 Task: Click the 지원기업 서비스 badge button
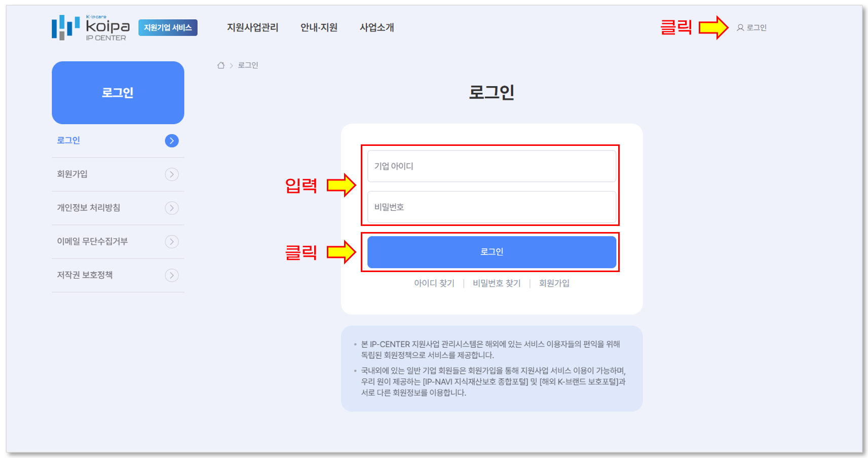168,27
